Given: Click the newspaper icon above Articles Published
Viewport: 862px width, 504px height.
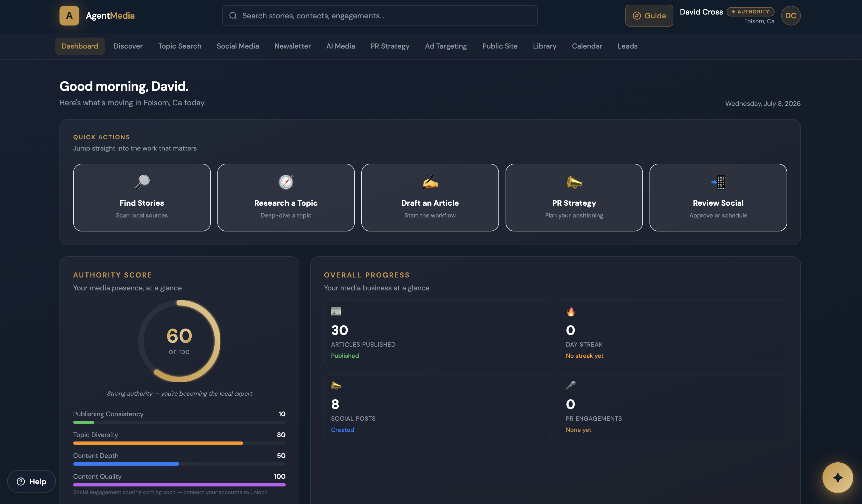Looking at the screenshot, I should point(336,311).
